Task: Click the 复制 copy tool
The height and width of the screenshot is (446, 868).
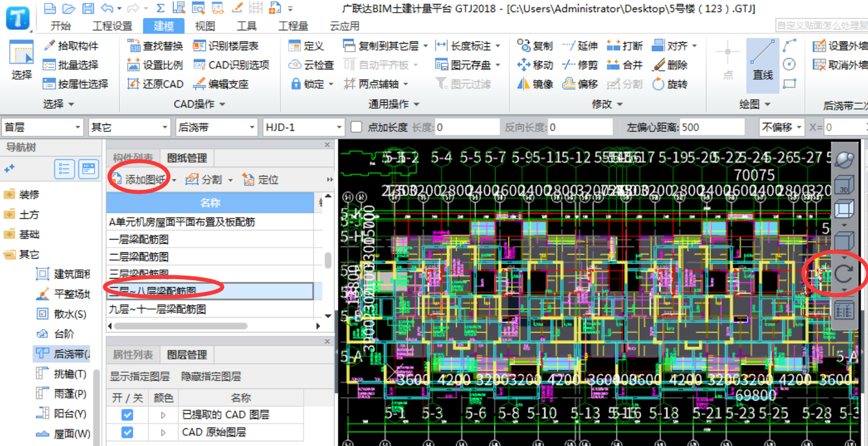Action: pos(535,46)
